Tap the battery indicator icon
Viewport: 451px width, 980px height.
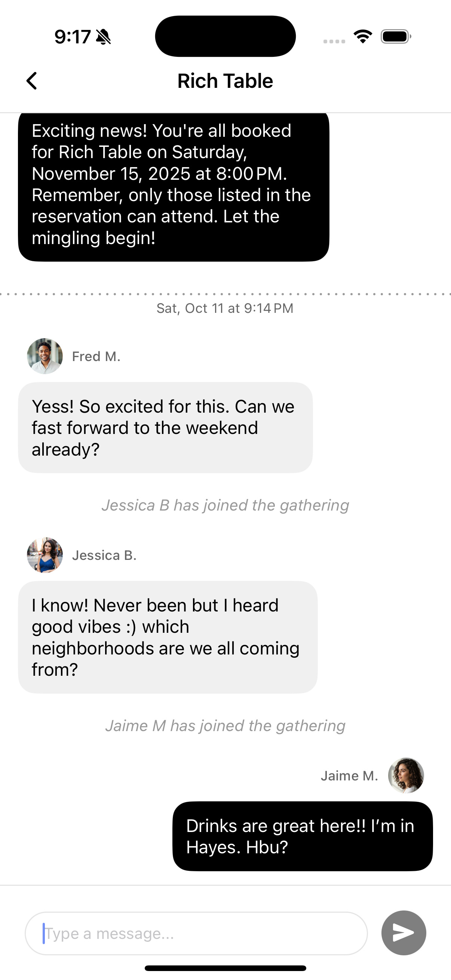[x=395, y=37]
